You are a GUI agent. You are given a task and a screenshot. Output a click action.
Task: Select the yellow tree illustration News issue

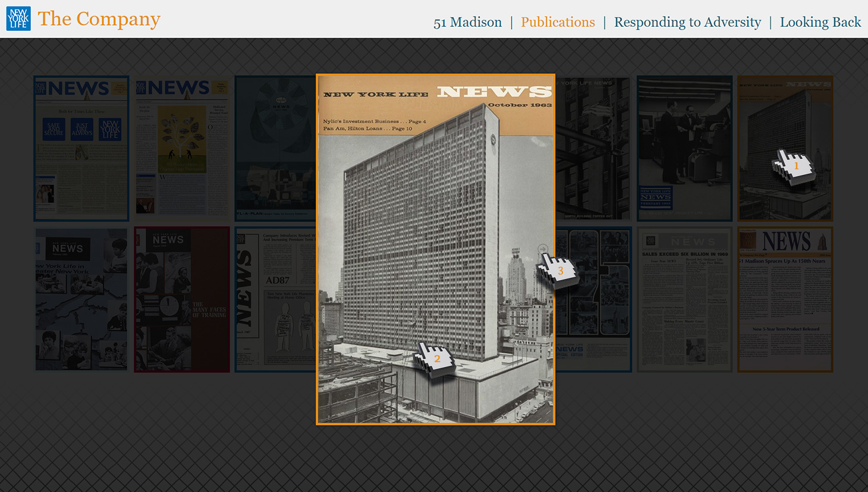pyautogui.click(x=182, y=148)
